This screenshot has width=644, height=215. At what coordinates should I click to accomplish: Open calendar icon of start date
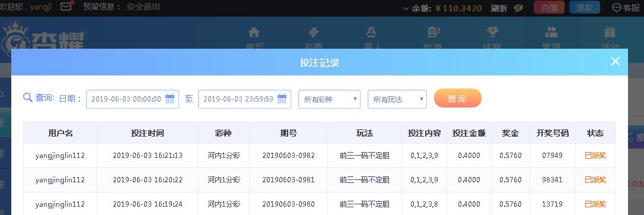(x=170, y=99)
